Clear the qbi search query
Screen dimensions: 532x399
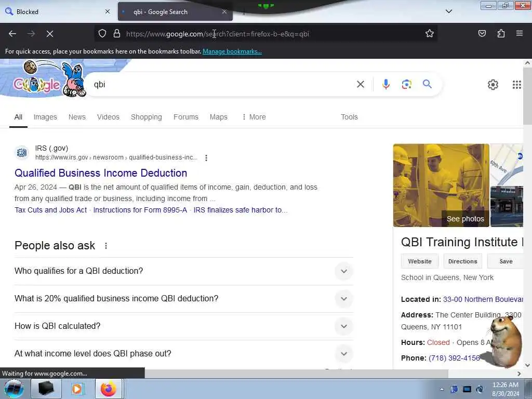pos(361,84)
